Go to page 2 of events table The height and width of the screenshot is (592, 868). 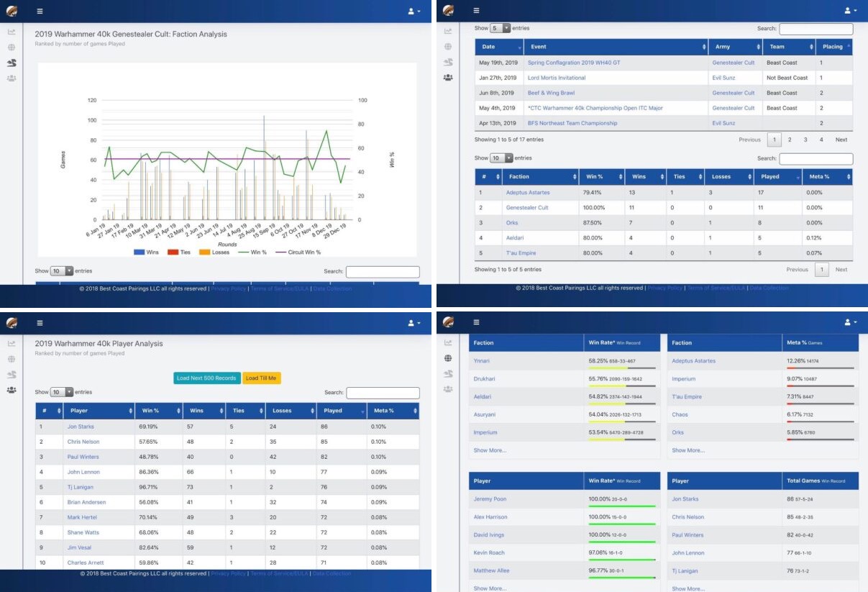pyautogui.click(x=790, y=140)
